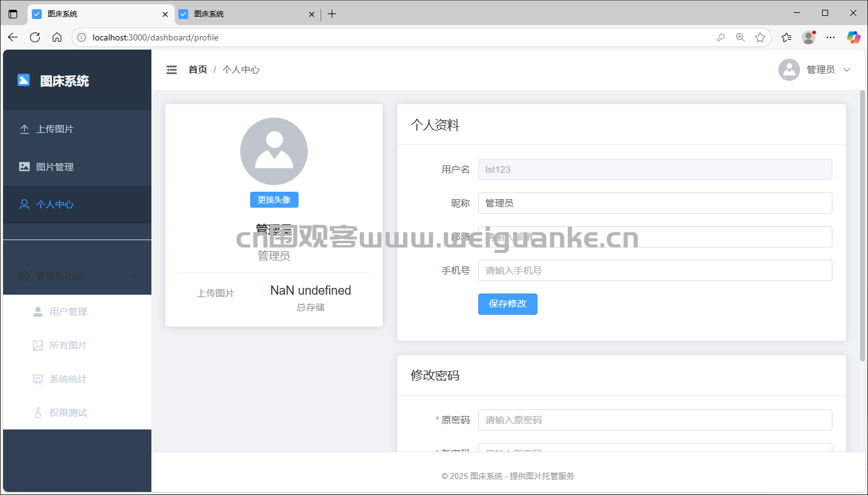
Task: Click the NaN undefined storage value
Action: (x=311, y=290)
